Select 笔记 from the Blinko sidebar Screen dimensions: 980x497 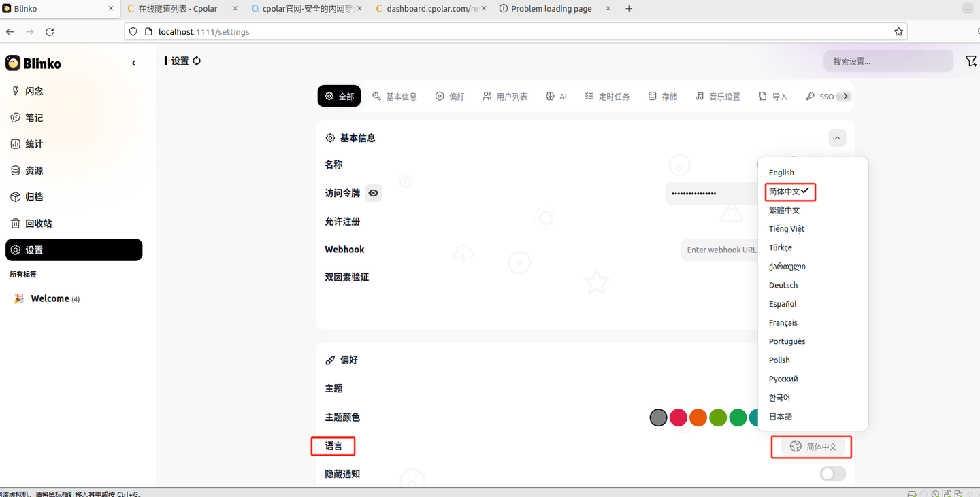tap(34, 117)
